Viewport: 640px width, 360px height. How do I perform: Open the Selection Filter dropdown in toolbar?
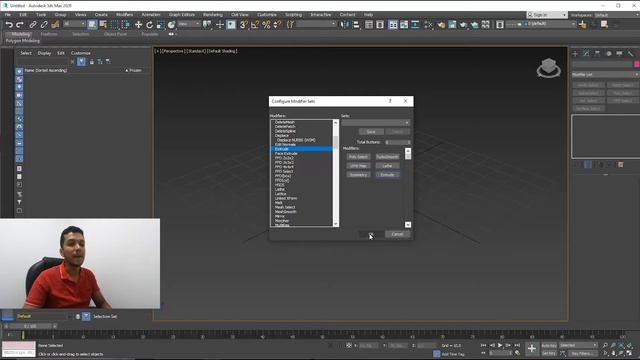coord(74,24)
